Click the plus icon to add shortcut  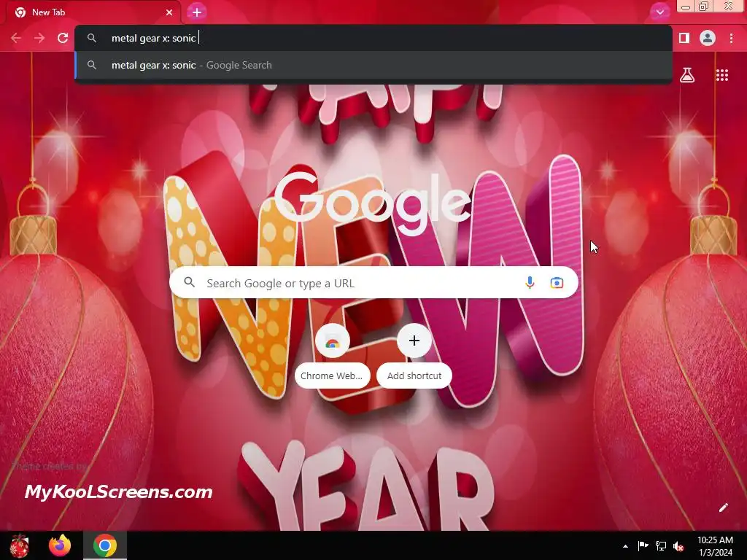[414, 341]
